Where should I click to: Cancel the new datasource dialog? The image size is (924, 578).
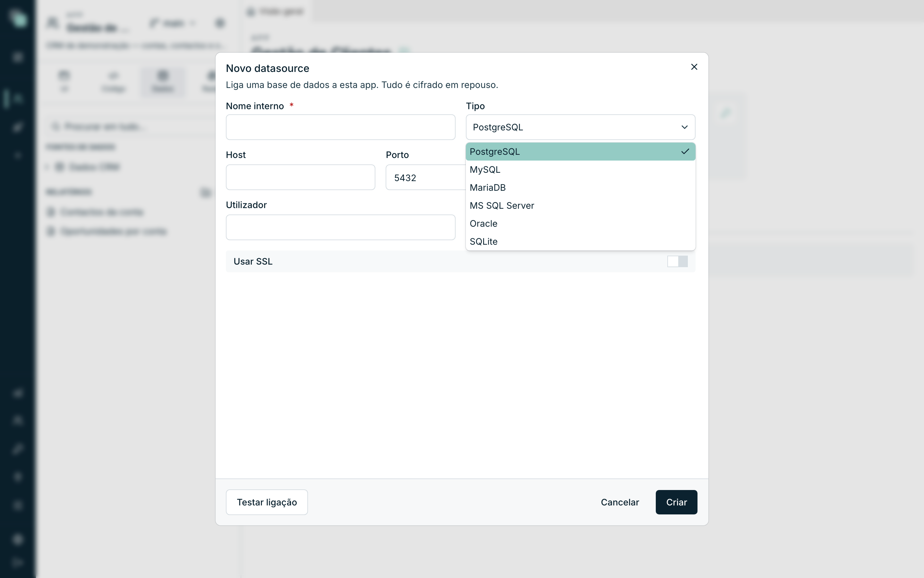pos(620,502)
